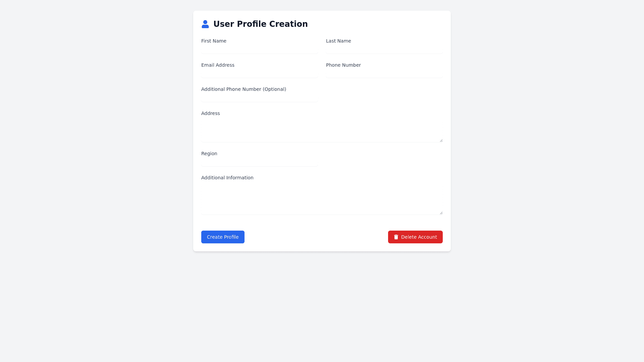This screenshot has height=362, width=644.
Task: Click the User Profile Creation heading
Action: (x=260, y=24)
